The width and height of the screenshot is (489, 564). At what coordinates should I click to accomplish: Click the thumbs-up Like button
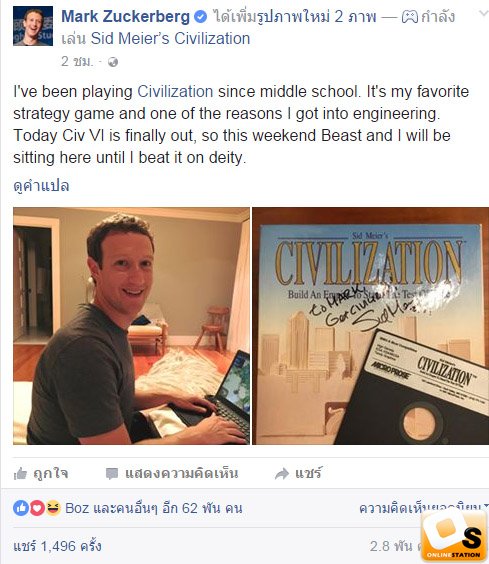[x=41, y=473]
